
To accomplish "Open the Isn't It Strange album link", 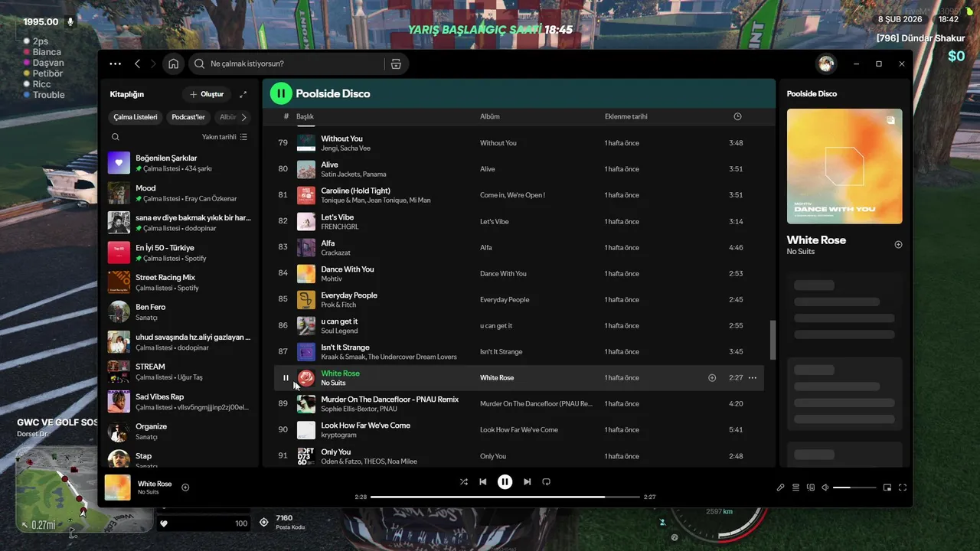I will [501, 352].
